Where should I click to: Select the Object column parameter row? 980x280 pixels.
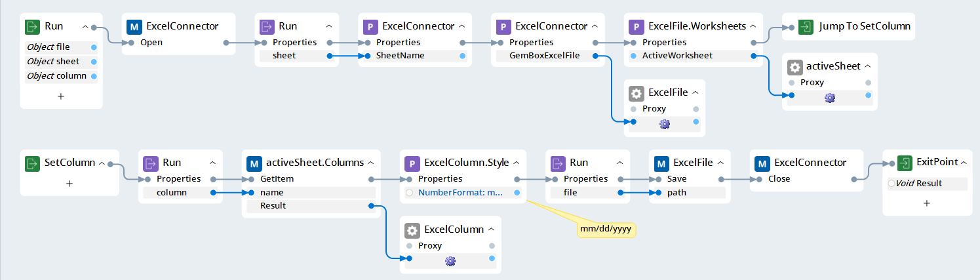62,76
